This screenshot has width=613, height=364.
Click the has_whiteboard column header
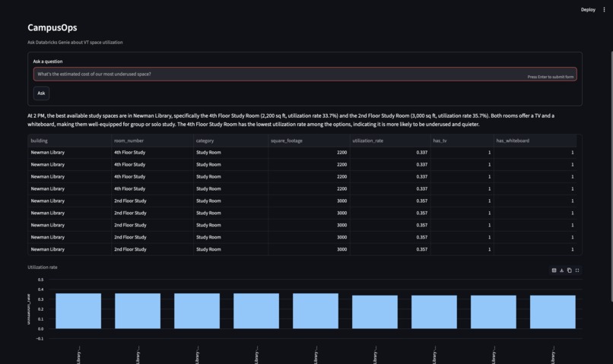(x=535, y=141)
